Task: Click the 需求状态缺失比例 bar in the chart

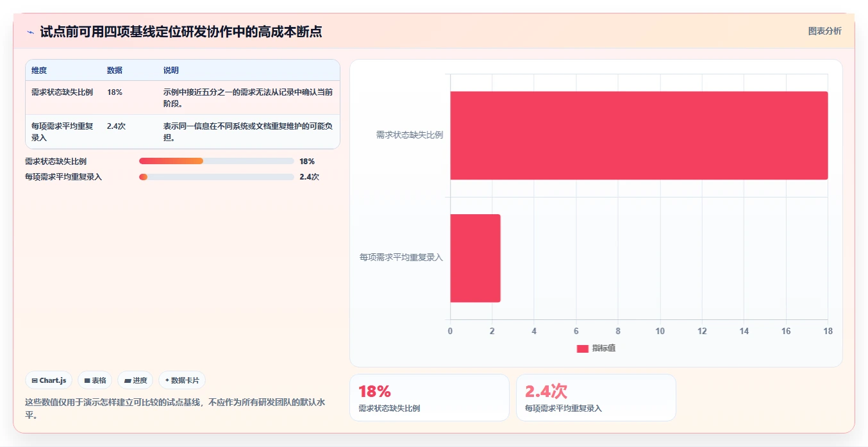Action: coord(639,135)
